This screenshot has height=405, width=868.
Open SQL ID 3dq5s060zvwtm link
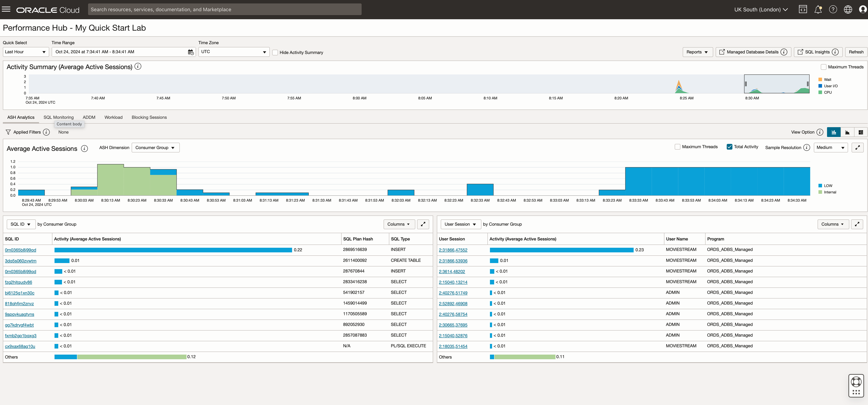click(20, 261)
